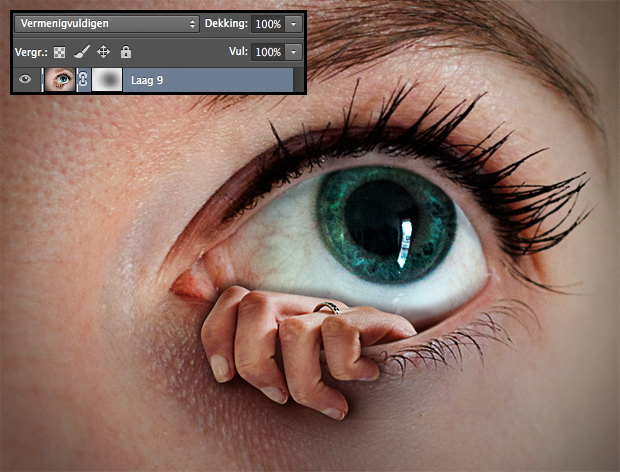Viewport: 620px width, 472px height.
Task: Toggle lock all padlock icon
Action: pyautogui.click(x=126, y=52)
